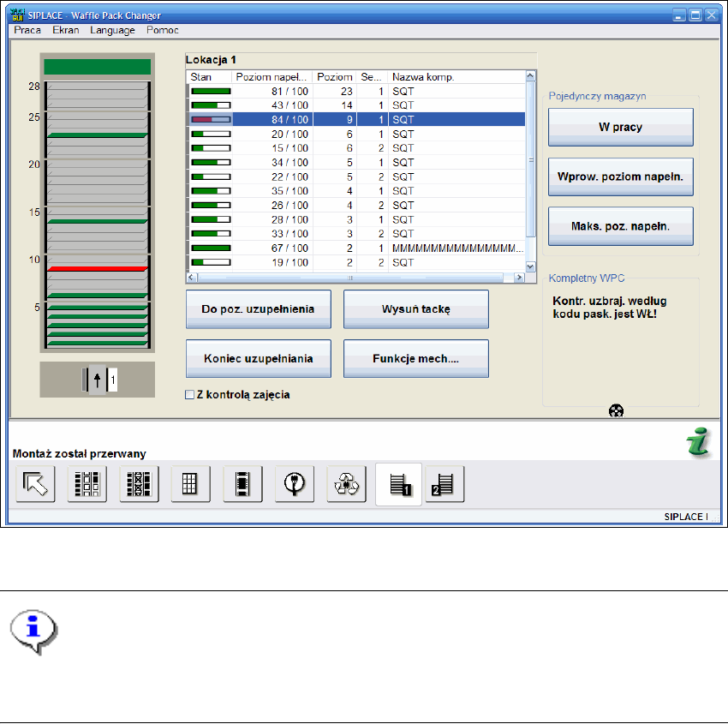Switch to waffle pack changer 2 icon
Image resolution: width=728 pixels, height=724 pixels.
click(x=444, y=484)
